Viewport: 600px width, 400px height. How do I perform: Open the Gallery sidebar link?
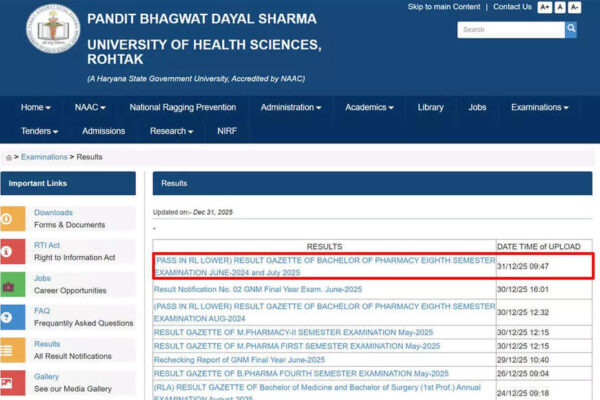point(46,377)
